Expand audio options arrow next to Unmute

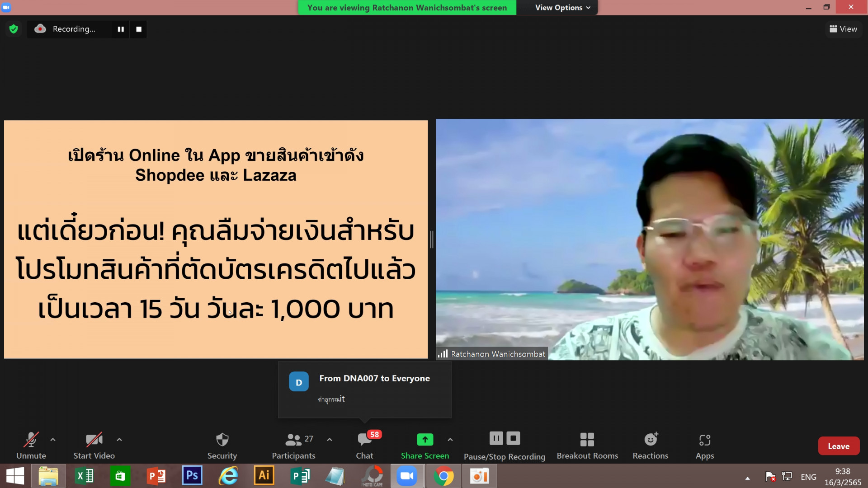tap(53, 440)
